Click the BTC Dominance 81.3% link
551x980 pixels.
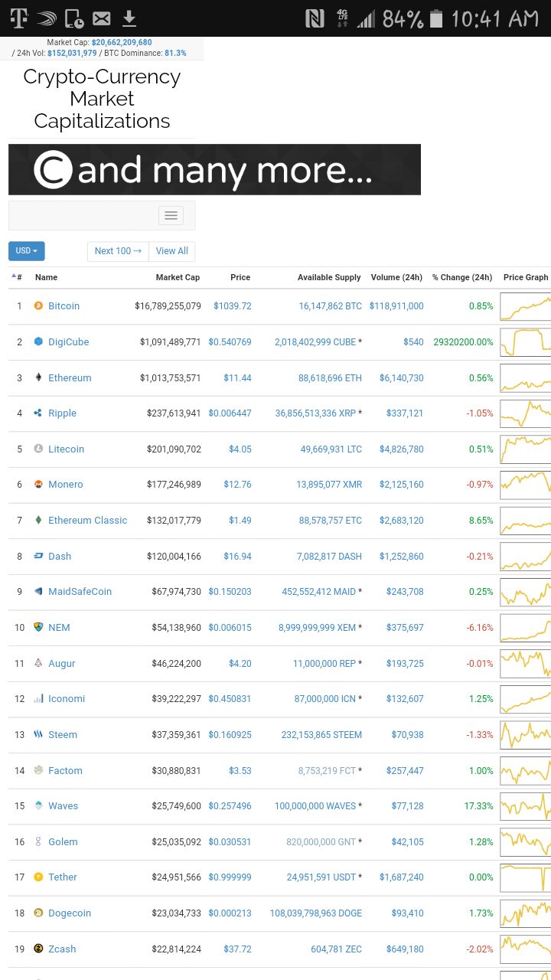175,53
